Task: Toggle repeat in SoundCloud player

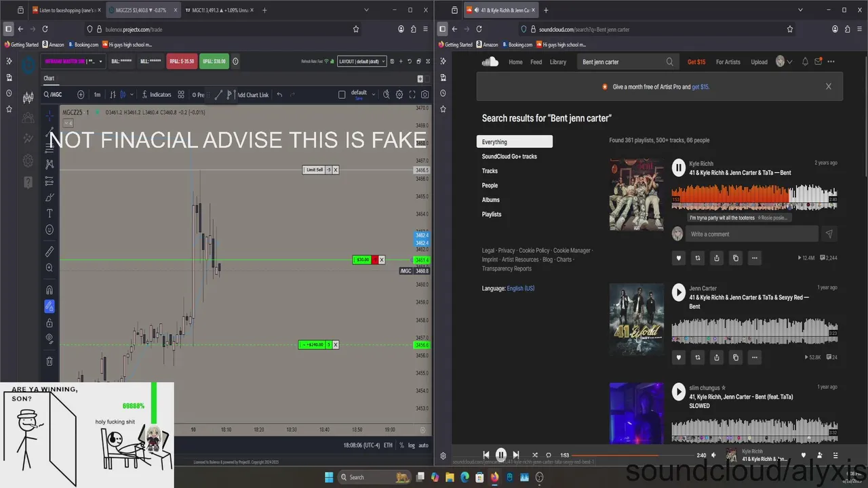Action: (x=549, y=455)
